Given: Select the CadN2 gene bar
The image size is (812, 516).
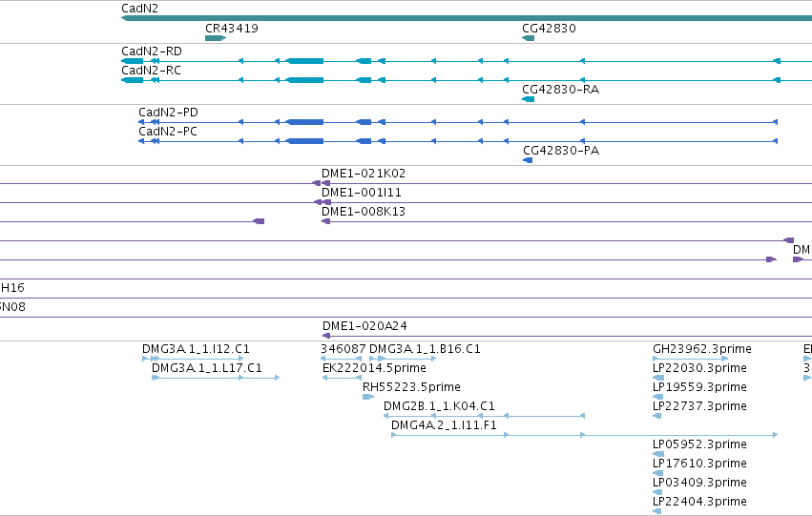Looking at the screenshot, I should click(x=466, y=18).
